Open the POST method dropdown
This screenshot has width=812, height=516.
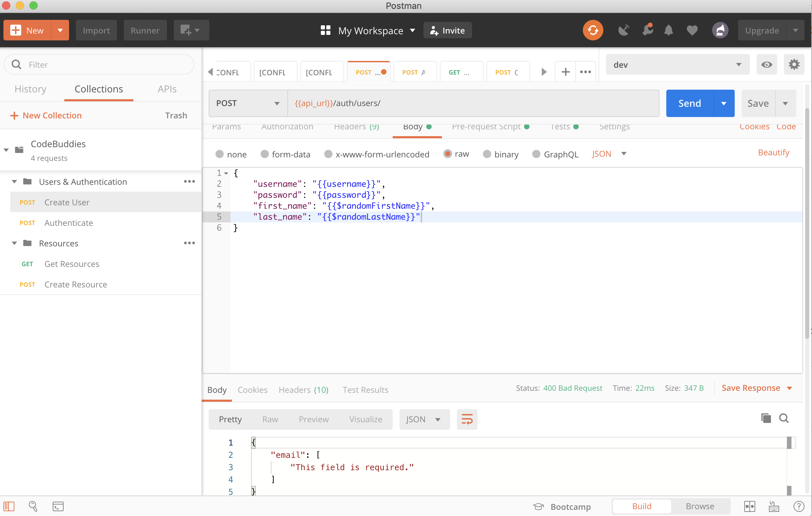click(x=248, y=103)
